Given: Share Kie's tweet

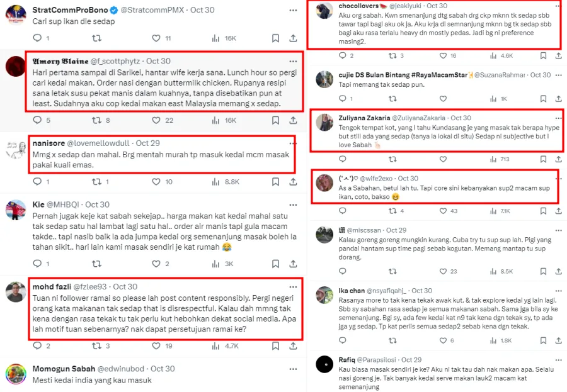Looking at the screenshot, I should (294, 264).
